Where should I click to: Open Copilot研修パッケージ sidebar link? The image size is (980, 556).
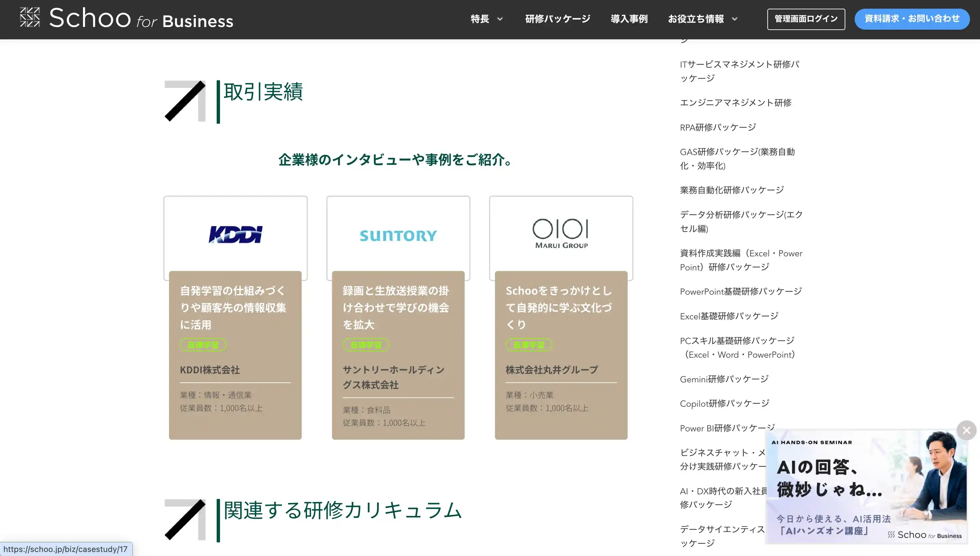pos(725,403)
